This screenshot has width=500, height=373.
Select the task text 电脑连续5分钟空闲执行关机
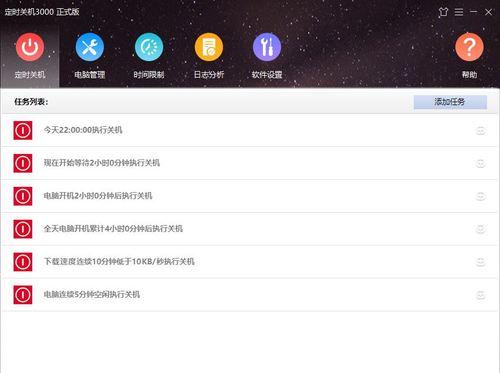pyautogui.click(x=92, y=294)
